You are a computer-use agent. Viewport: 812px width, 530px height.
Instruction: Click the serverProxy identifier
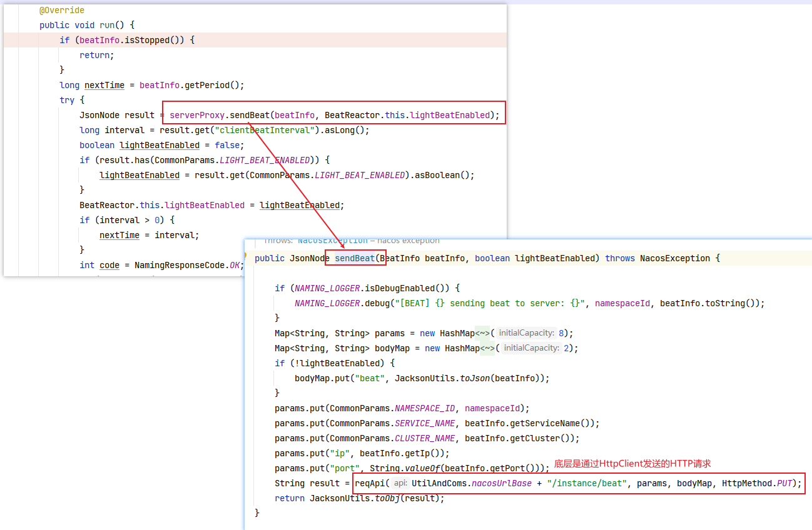pos(197,115)
